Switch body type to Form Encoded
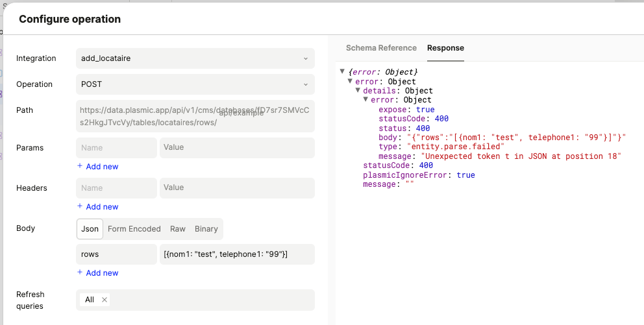 134,229
